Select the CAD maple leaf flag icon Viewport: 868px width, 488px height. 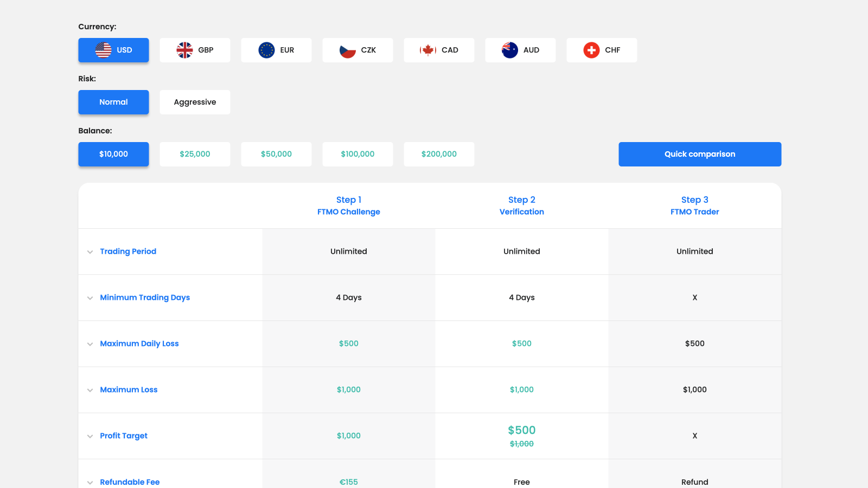[429, 50]
